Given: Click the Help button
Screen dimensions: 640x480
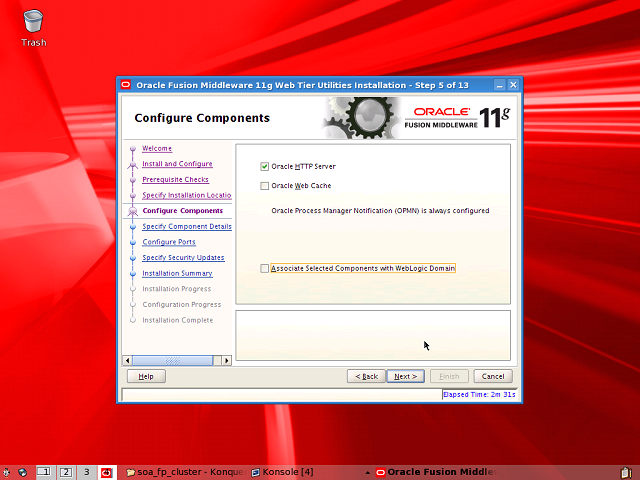Looking at the screenshot, I should [146, 376].
